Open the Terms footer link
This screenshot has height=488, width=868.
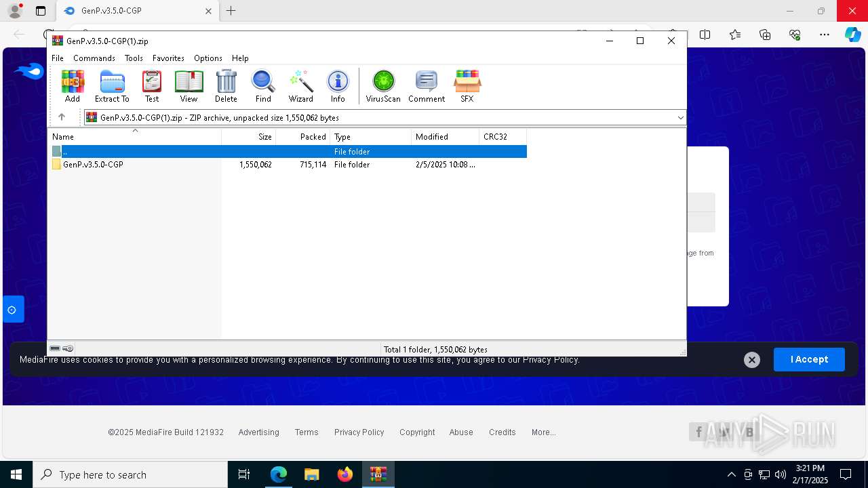[x=307, y=432]
